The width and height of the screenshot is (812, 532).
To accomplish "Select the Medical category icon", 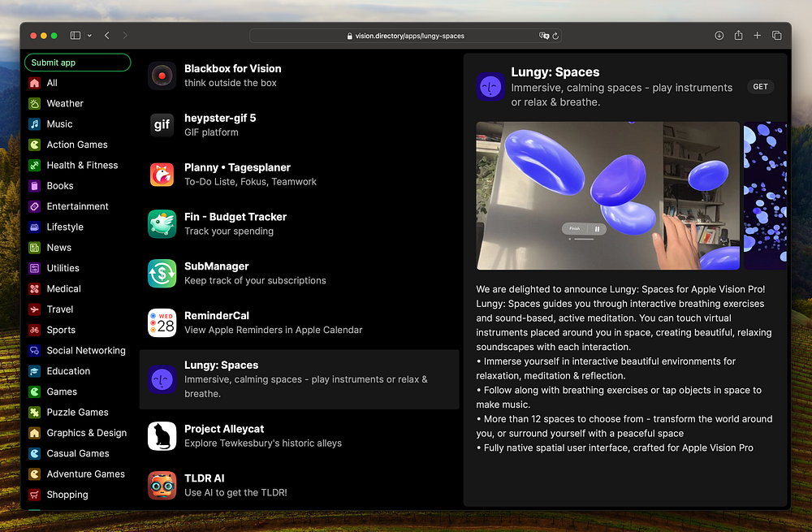I will (34, 289).
